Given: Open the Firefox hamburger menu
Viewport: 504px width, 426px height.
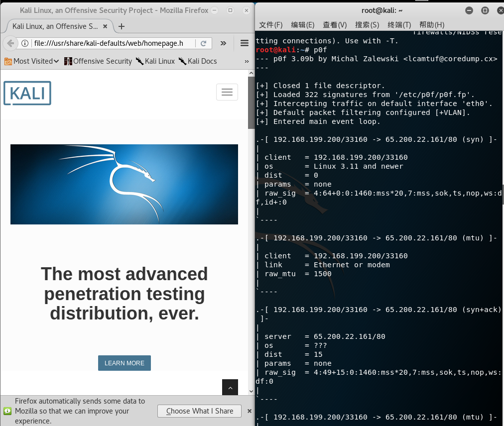Looking at the screenshot, I should (x=246, y=43).
